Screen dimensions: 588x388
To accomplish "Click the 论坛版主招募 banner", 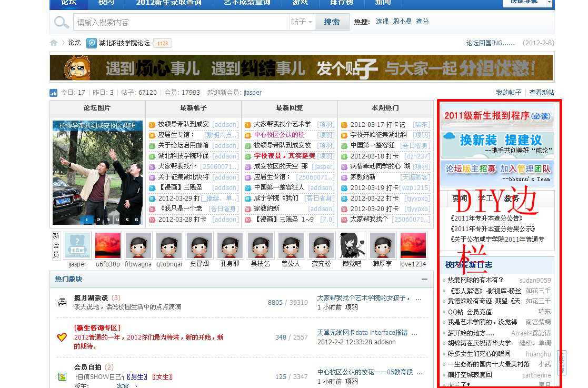I will tap(497, 173).
